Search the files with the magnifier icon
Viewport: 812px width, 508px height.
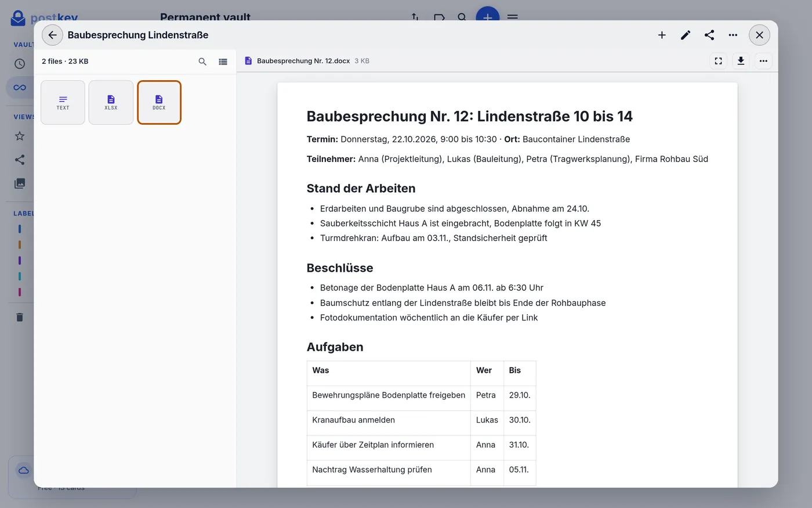point(202,62)
